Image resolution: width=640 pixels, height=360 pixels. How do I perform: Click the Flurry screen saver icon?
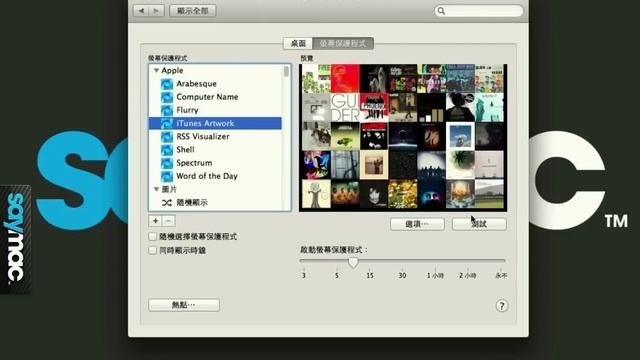point(167,110)
